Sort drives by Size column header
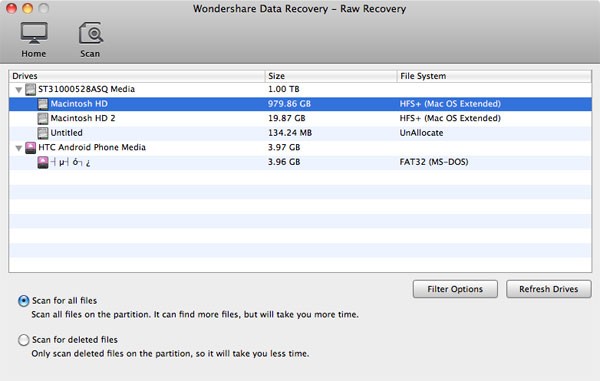This screenshot has width=600, height=381. point(331,76)
